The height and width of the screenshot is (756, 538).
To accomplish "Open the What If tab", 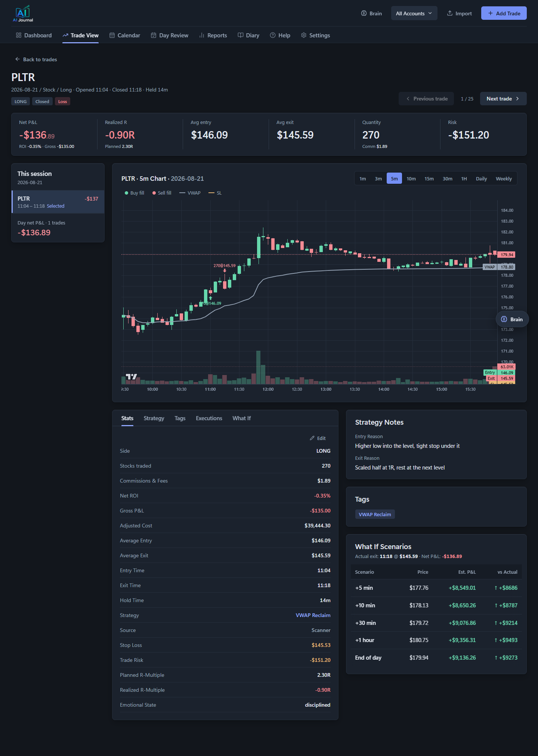I will tap(241, 418).
